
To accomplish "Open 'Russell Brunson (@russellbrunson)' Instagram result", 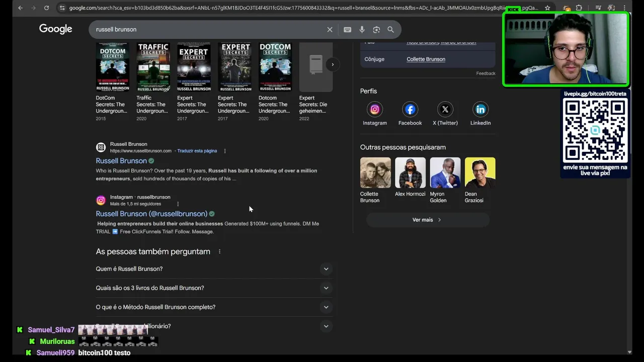I will tap(151, 214).
